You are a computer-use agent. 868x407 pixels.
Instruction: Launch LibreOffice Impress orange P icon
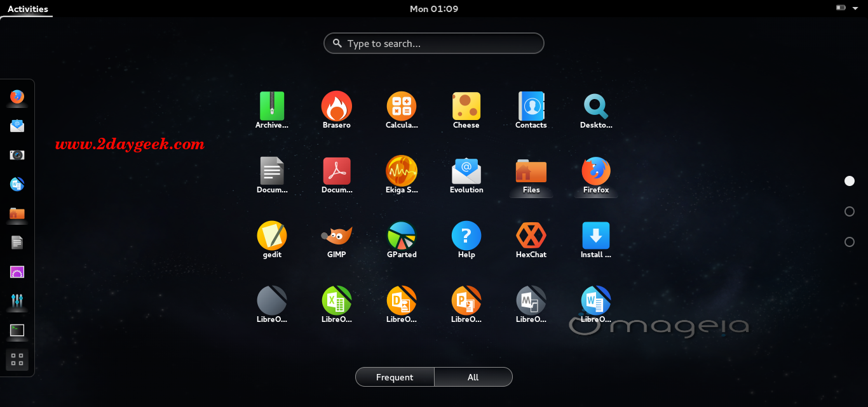coord(466,300)
